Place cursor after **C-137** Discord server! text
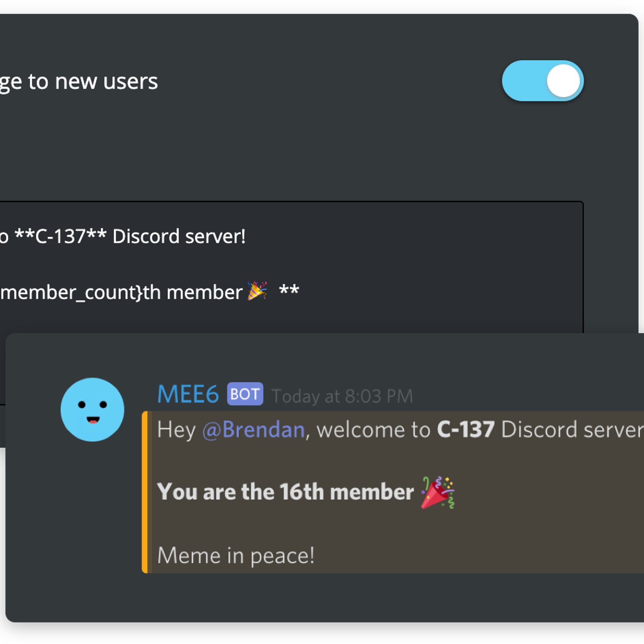Screen dimensions: 644x644 coord(246,236)
